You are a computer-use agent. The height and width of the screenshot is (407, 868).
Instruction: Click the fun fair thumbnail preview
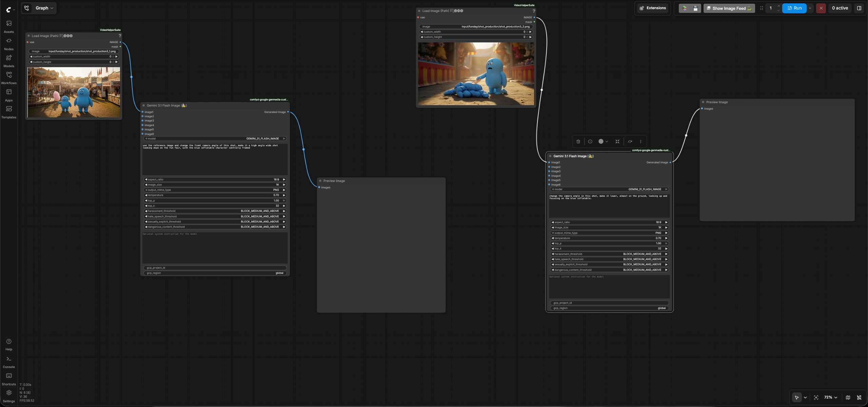74,92
